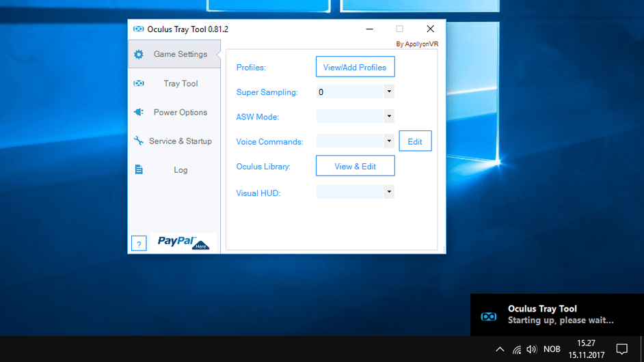Open the question mark help button

[x=139, y=243]
